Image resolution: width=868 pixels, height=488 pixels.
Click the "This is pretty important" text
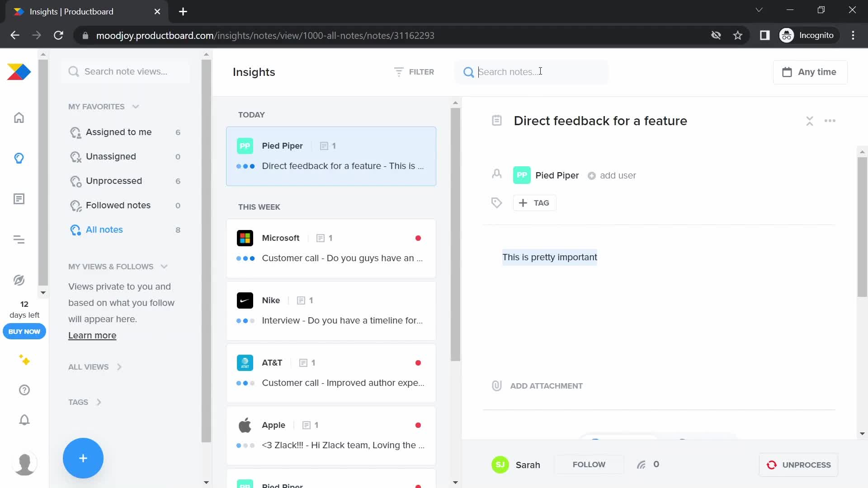coord(549,257)
